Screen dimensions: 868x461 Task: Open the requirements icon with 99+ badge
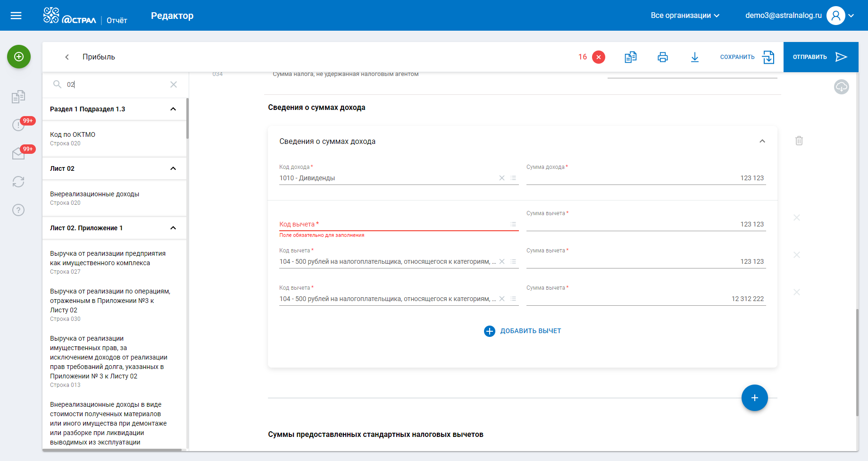18,125
